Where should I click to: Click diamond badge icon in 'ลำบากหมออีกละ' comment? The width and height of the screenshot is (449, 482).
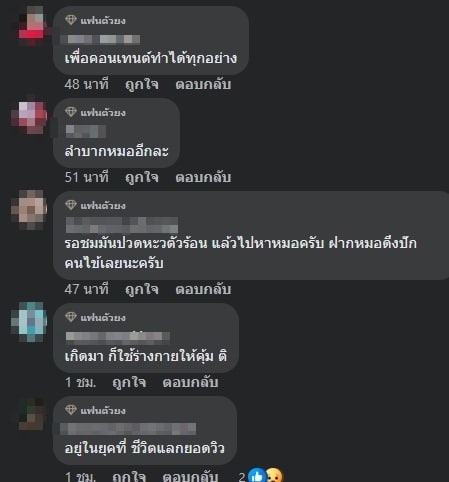click(x=71, y=112)
